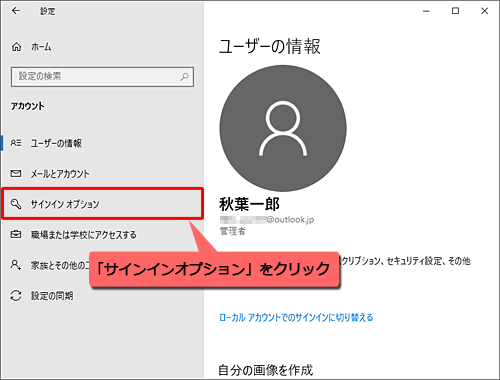
Task: Click the person-plus icon for family users
Action: click(x=16, y=265)
